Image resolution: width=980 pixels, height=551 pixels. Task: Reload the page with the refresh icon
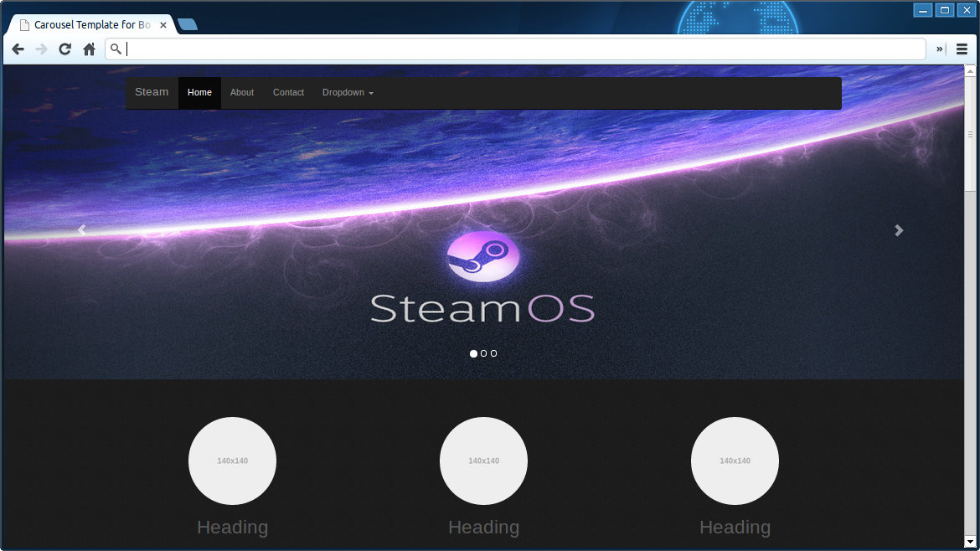click(65, 49)
